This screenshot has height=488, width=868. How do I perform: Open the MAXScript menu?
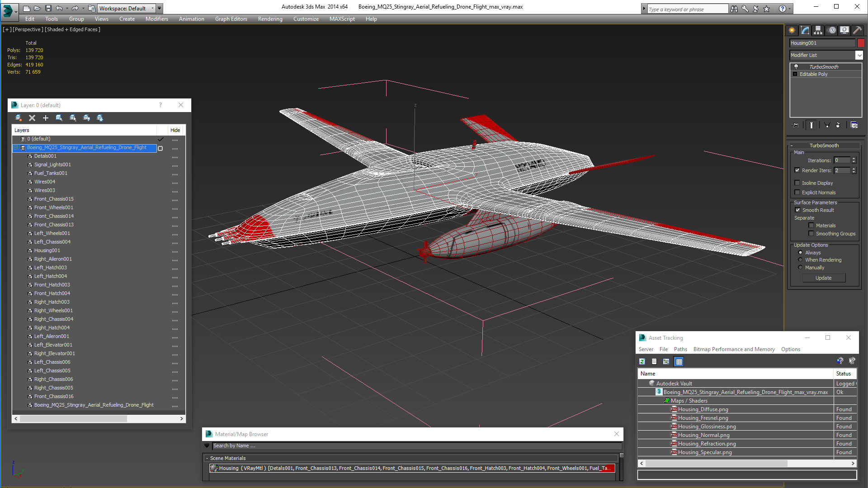point(342,19)
